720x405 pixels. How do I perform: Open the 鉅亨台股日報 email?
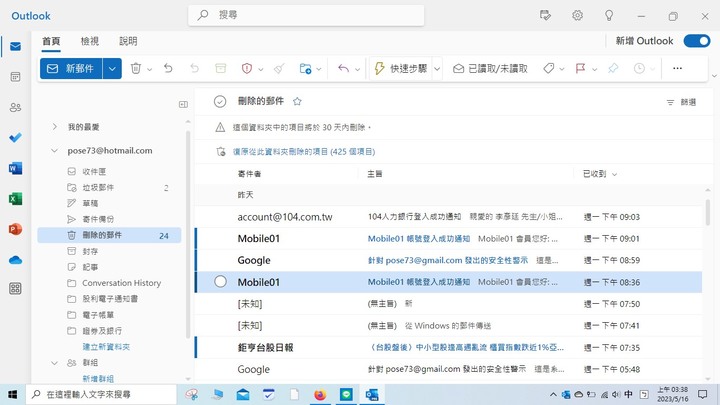click(448, 348)
